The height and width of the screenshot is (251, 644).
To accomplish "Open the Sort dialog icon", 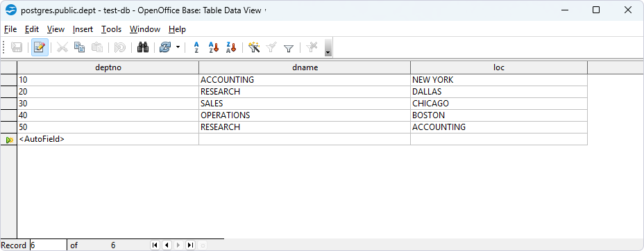I will click(x=196, y=47).
